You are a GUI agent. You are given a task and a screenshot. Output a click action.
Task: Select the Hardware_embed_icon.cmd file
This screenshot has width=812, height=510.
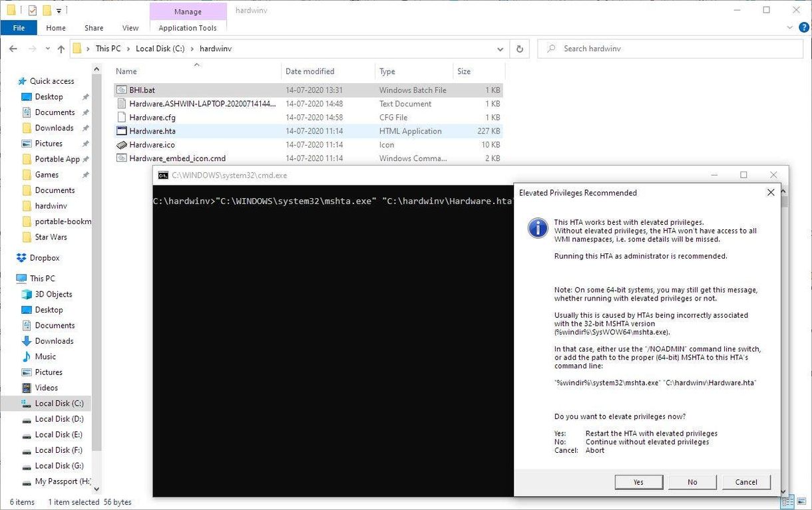pos(308,158)
